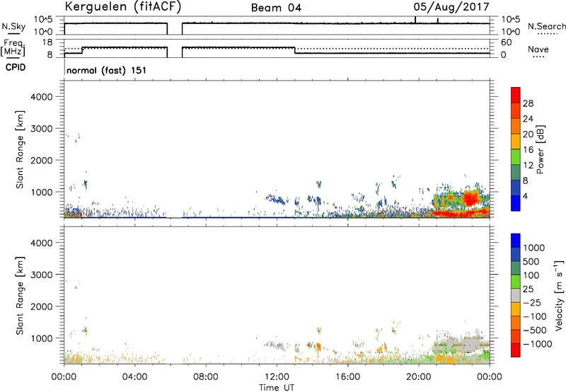This screenshot has width=566, height=392.
Task: Click the noise spike near 20:00 in N.Sky
Action: pyautogui.click(x=415, y=20)
